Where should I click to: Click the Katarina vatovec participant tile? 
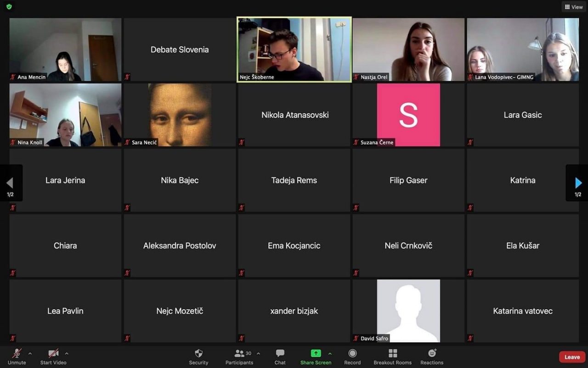pos(523,311)
